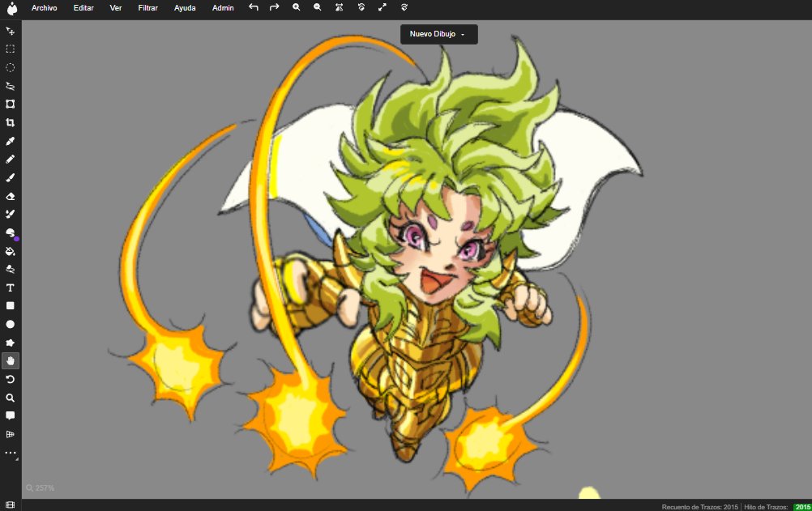Screen dimensions: 812x511
Task: Select the Transform tool
Action: point(10,104)
